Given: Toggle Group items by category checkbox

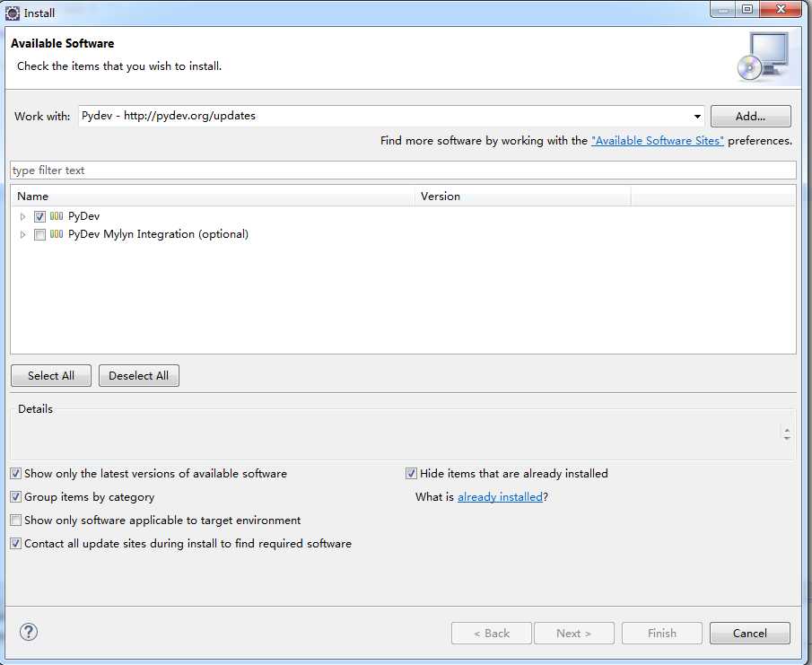Looking at the screenshot, I should pyautogui.click(x=16, y=496).
